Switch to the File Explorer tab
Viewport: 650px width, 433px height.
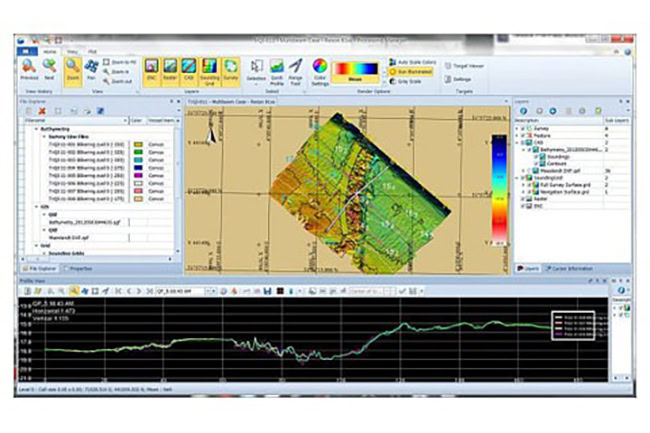40,269
